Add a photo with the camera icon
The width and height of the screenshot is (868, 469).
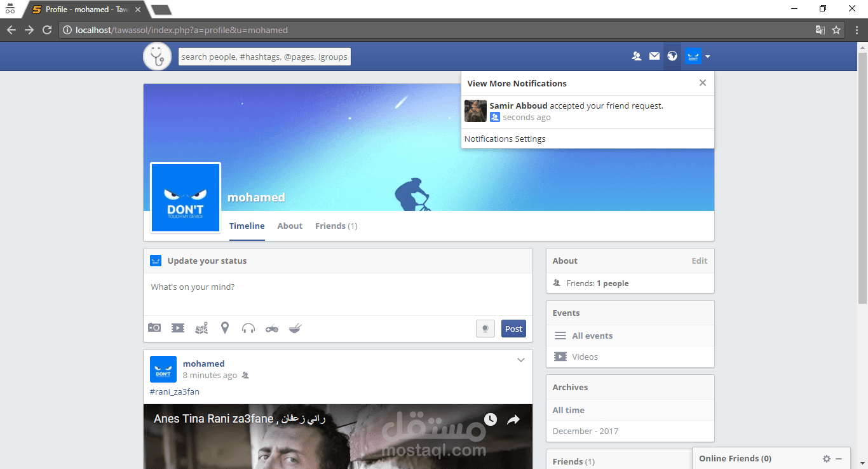(154, 328)
